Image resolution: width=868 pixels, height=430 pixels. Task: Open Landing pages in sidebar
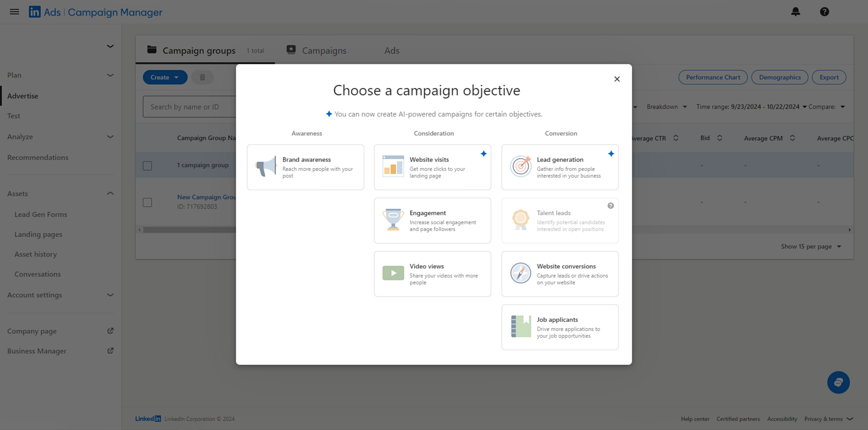click(x=38, y=234)
